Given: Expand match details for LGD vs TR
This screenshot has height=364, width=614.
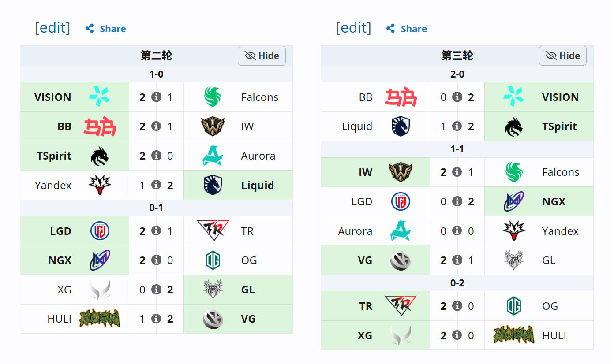Looking at the screenshot, I should (x=156, y=230).
